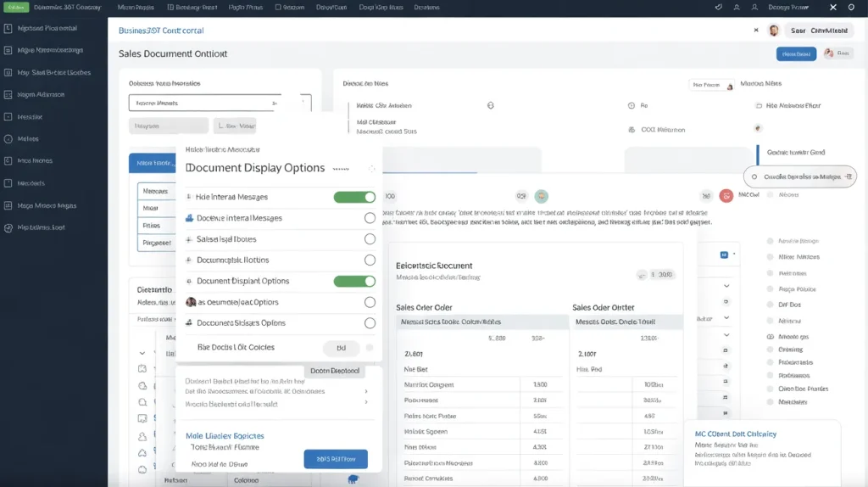Screen dimensions: 868x487
Task: Select the 'Dif Dos' radio option
Action: 770,305
